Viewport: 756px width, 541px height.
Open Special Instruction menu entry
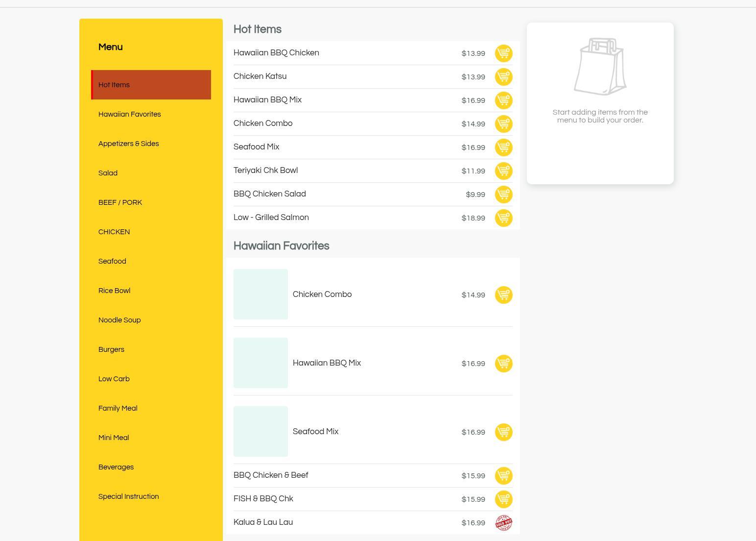pyautogui.click(x=129, y=496)
